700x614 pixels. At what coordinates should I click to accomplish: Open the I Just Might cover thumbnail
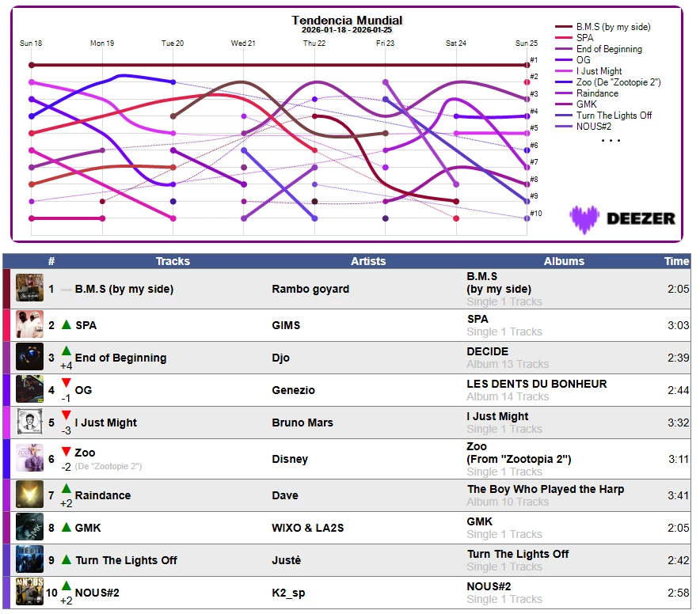click(x=29, y=422)
